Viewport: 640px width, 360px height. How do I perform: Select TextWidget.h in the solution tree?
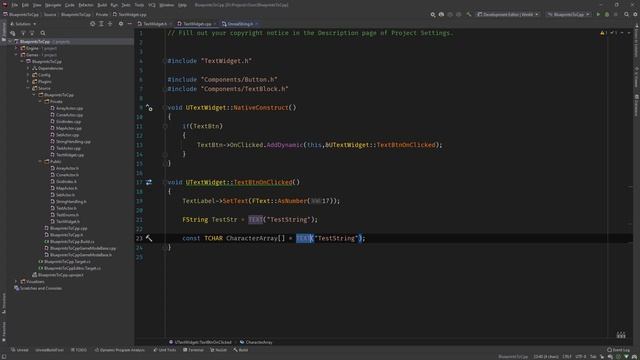(65, 222)
